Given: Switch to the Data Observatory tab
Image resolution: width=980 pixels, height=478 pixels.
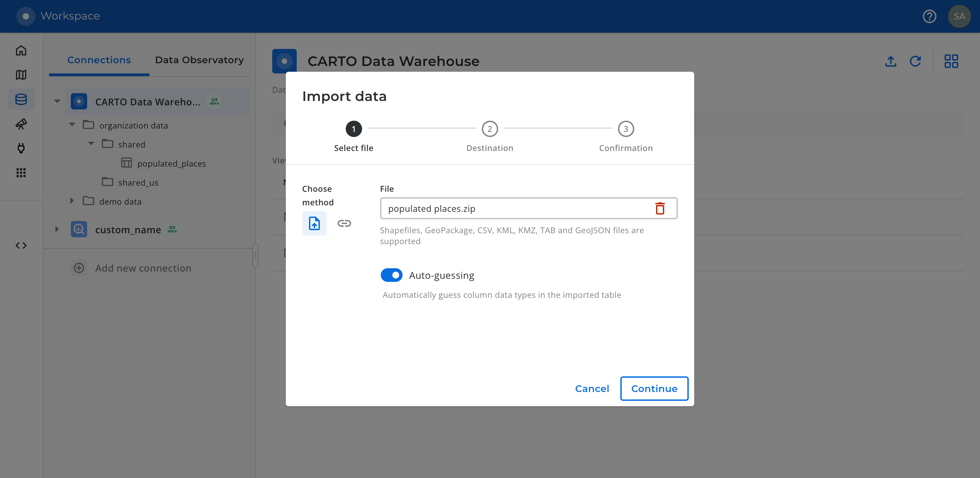Looking at the screenshot, I should click(199, 60).
